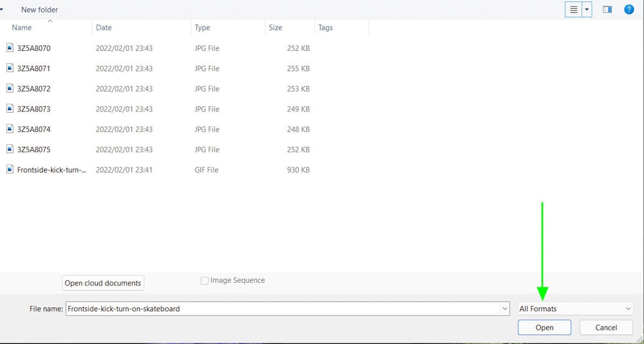Image resolution: width=644 pixels, height=344 pixels.
Task: Enable the Image Sequence checkbox
Action: tap(204, 281)
